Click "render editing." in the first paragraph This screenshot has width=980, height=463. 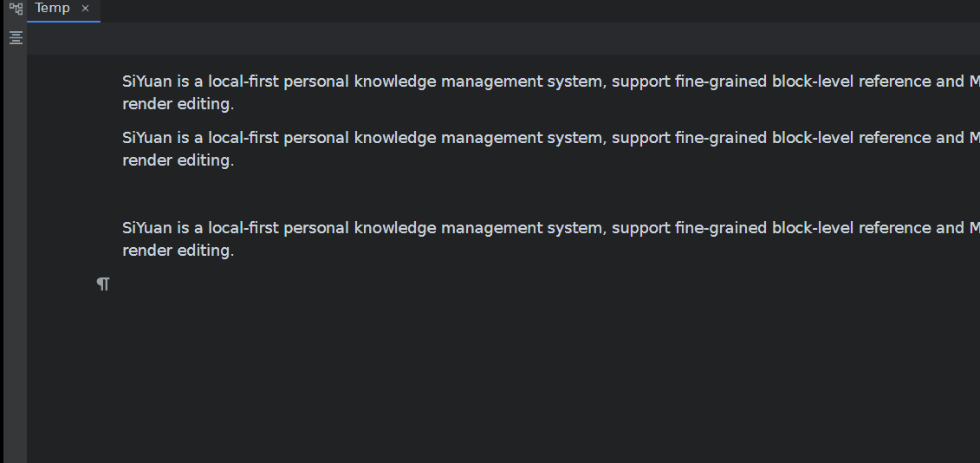(x=178, y=104)
